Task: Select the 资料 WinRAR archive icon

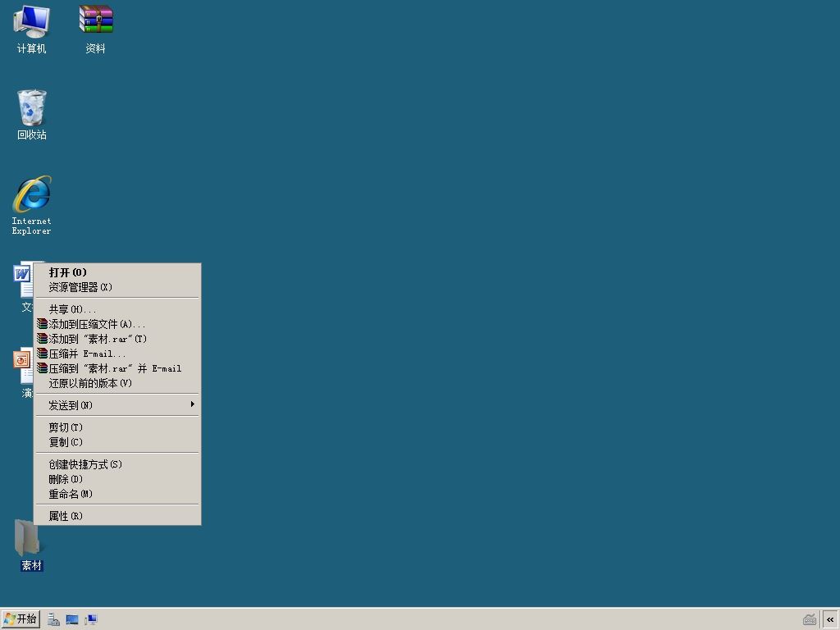Action: tap(96, 30)
